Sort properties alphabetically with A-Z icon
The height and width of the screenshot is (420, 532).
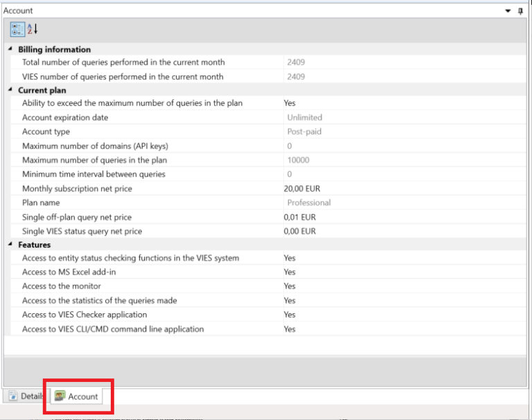32,29
